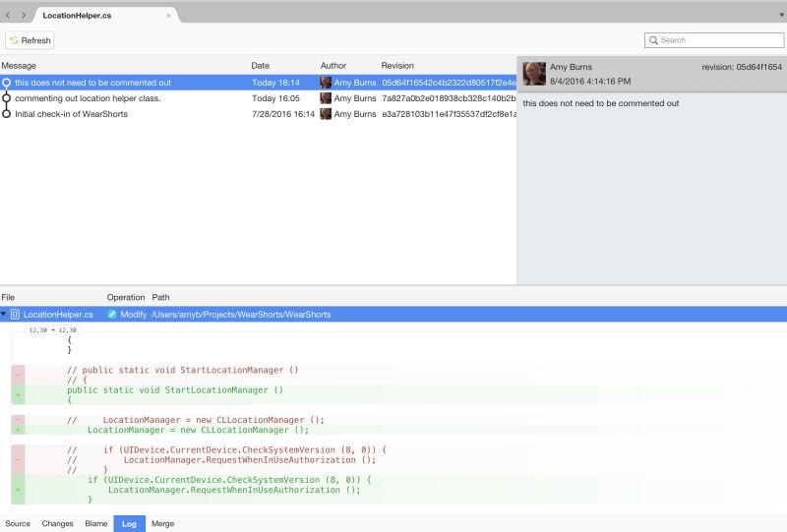Screen dimensions: 787x532
Task: Sort commits by Date column
Action: [260, 66]
